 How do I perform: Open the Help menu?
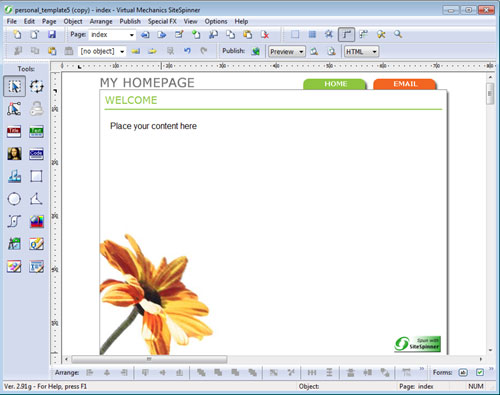click(241, 21)
